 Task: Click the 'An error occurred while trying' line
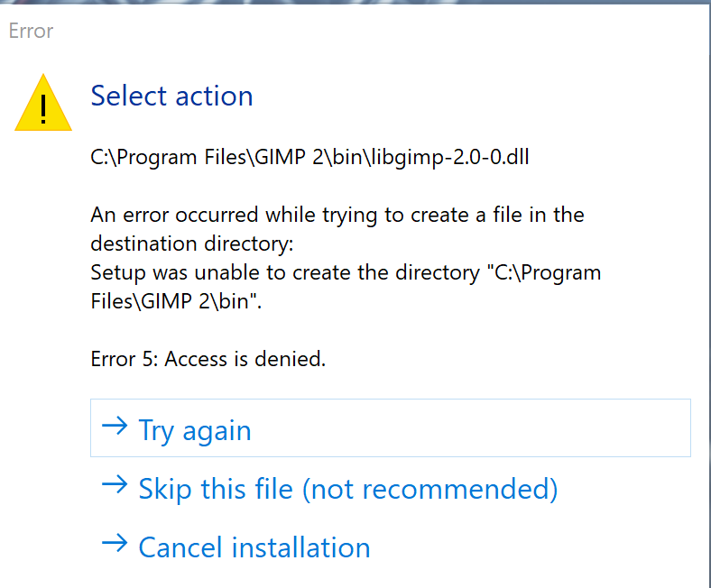[337, 215]
